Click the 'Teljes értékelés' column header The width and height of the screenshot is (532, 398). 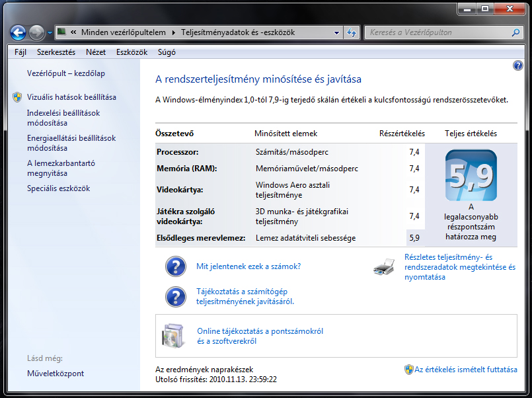(x=471, y=134)
